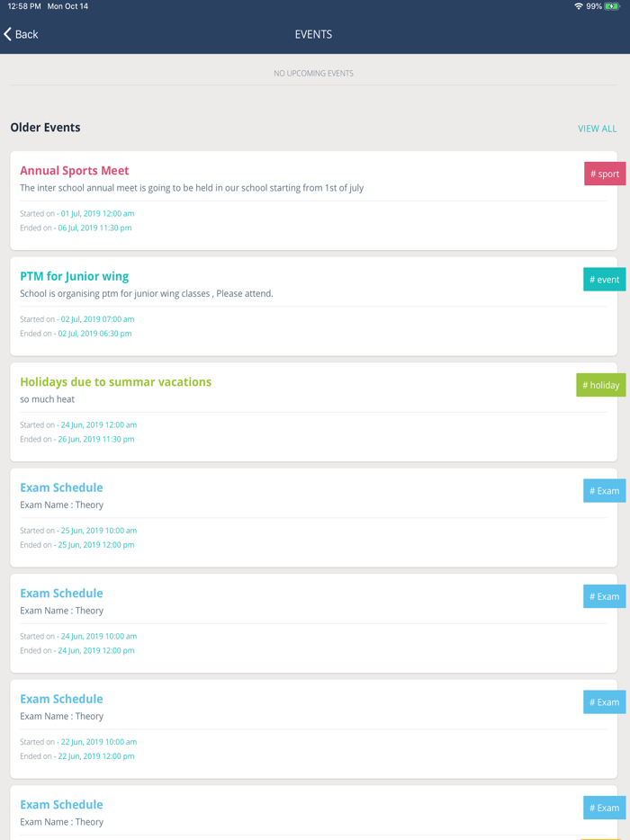Select the '# sport' tag on Annual Sports Meet
This screenshot has height=840, width=630.
pos(604,174)
